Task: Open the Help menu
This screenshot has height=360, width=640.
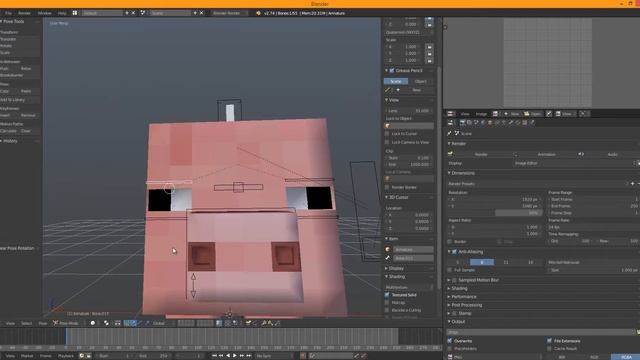Action: [x=62, y=13]
